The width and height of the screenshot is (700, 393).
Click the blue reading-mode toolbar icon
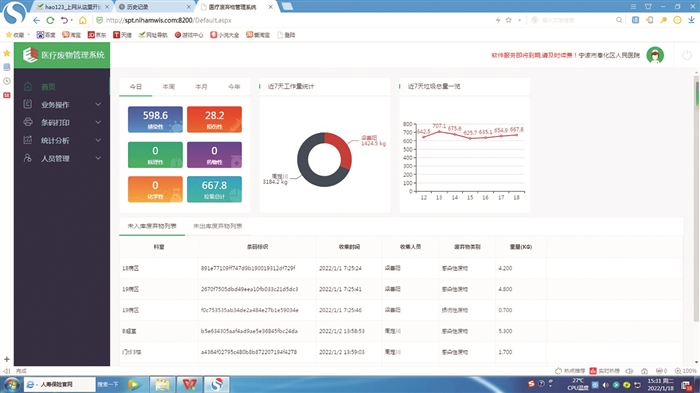[x=635, y=20]
